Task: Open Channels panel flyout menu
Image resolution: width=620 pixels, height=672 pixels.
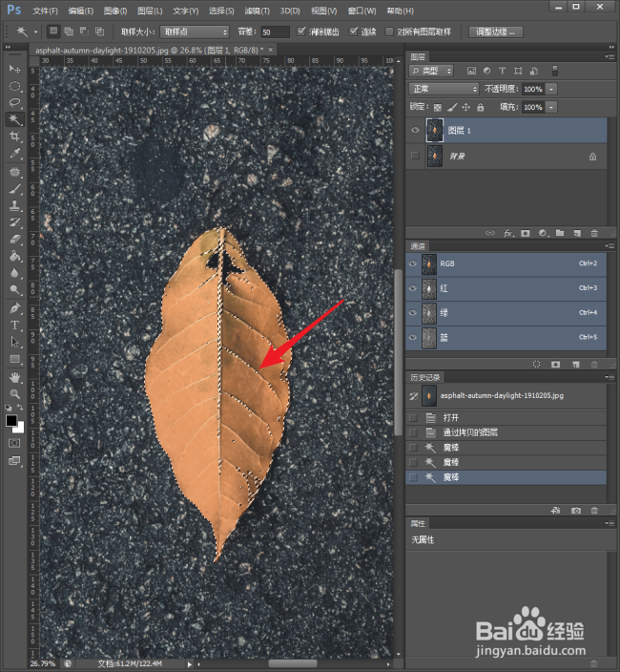Action: pos(610,246)
